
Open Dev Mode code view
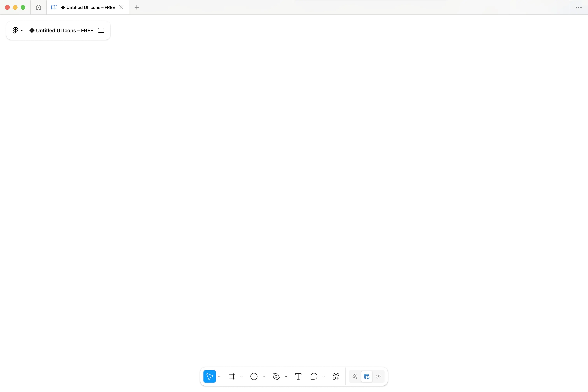[x=378, y=376]
